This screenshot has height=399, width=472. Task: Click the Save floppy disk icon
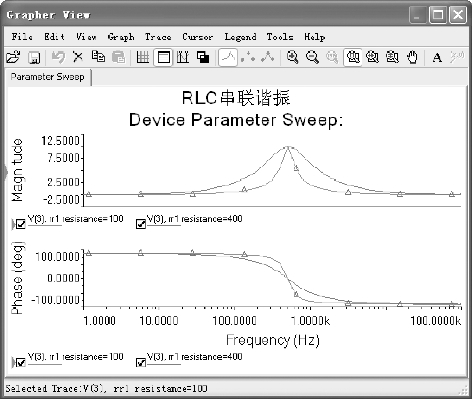(x=34, y=58)
